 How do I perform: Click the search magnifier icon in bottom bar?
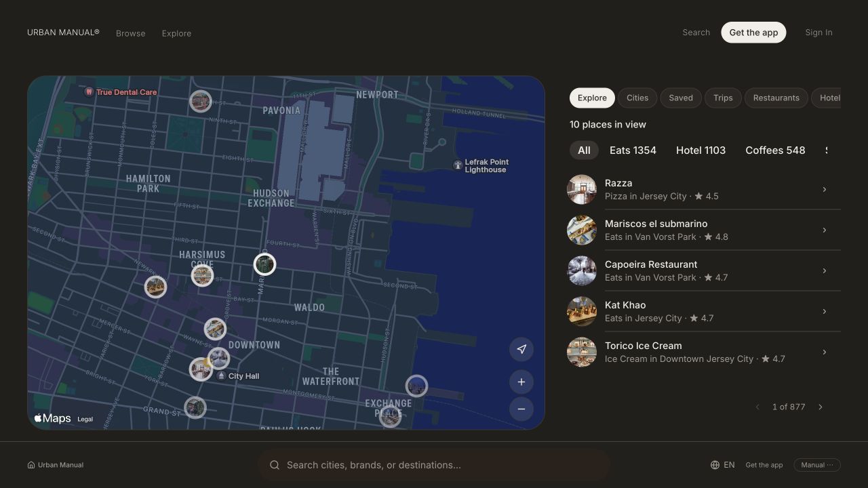pos(275,465)
